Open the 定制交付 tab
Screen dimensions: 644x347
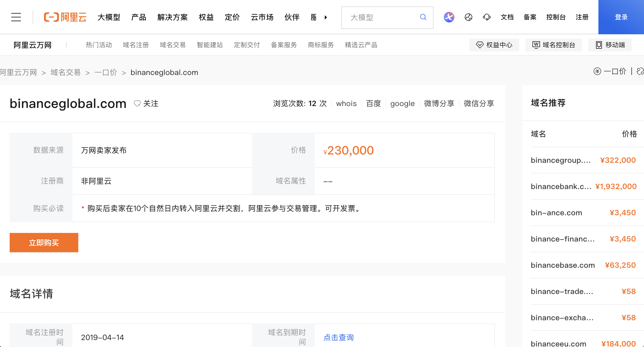click(247, 45)
